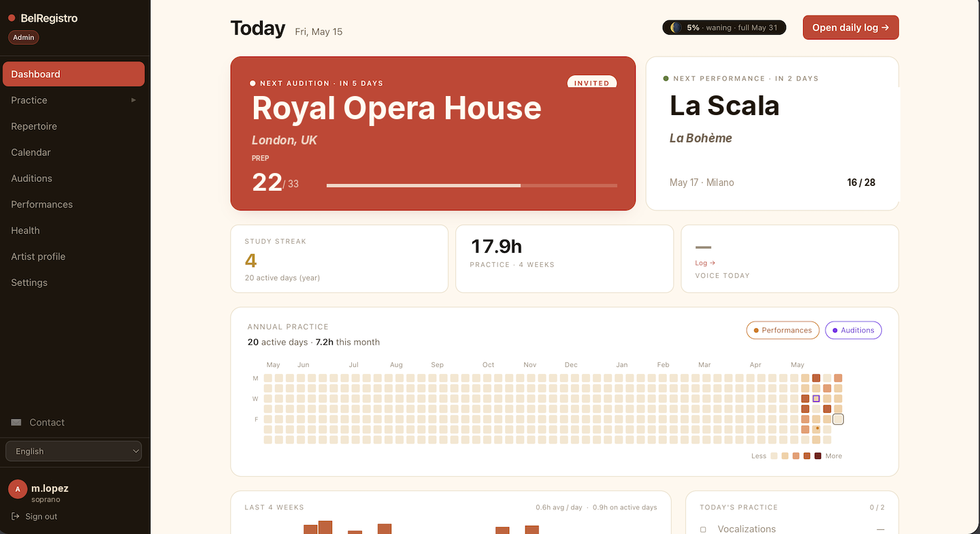Click the Study Streak card
The image size is (980, 534).
tap(339, 259)
